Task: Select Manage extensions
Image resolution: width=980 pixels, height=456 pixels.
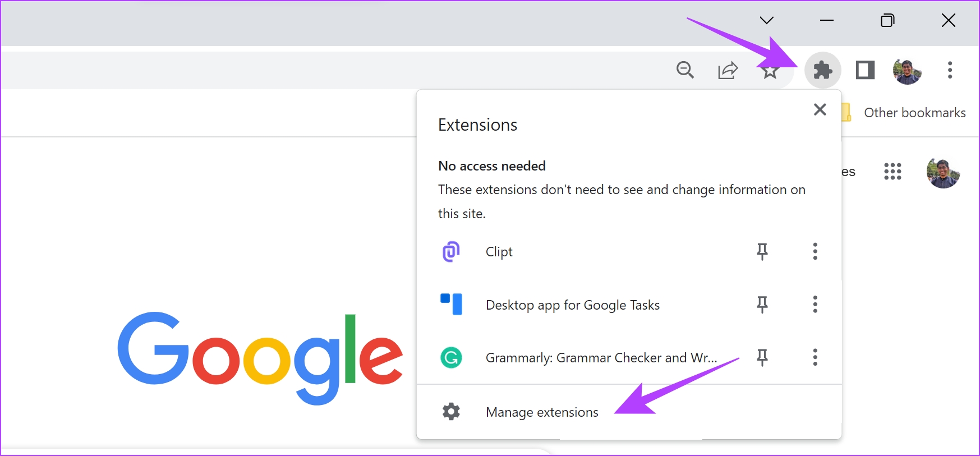Action: pyautogui.click(x=541, y=412)
